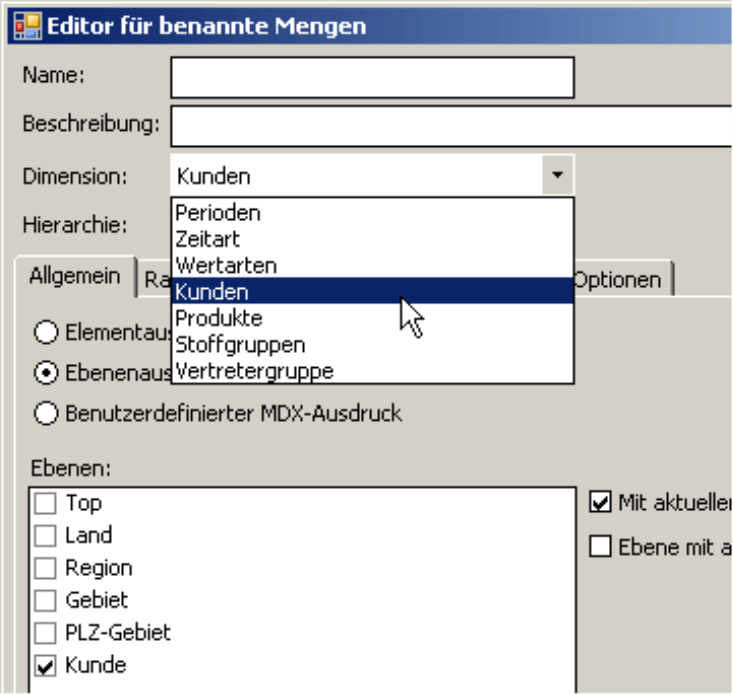Select the Ebenenauswahl radio button
Viewport: 733px width, 694px height.
46,373
